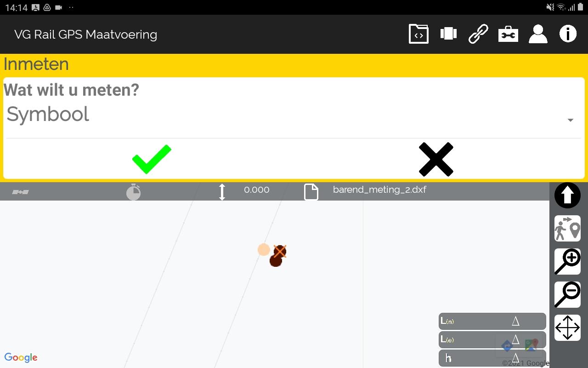This screenshot has width=588, height=368.
Task: Tap the 14:14 clock in status bar
Action: [17, 8]
